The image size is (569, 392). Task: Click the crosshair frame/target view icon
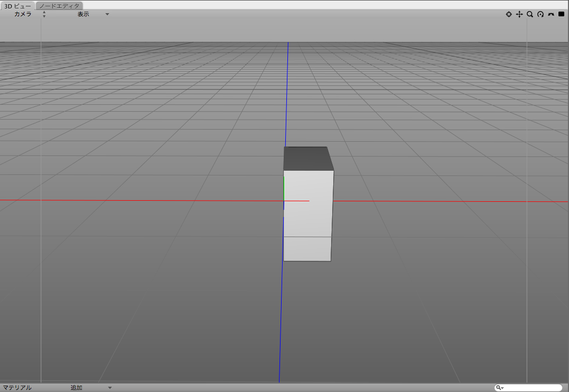[x=509, y=14]
